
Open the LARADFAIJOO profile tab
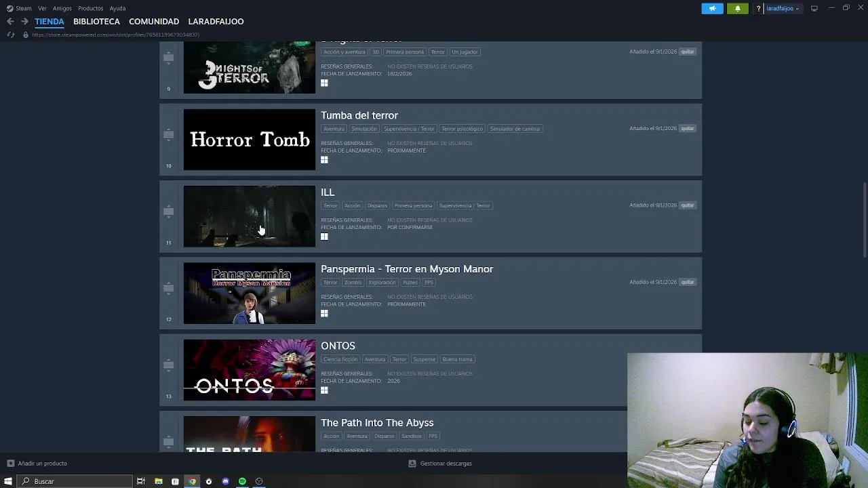[x=216, y=22]
